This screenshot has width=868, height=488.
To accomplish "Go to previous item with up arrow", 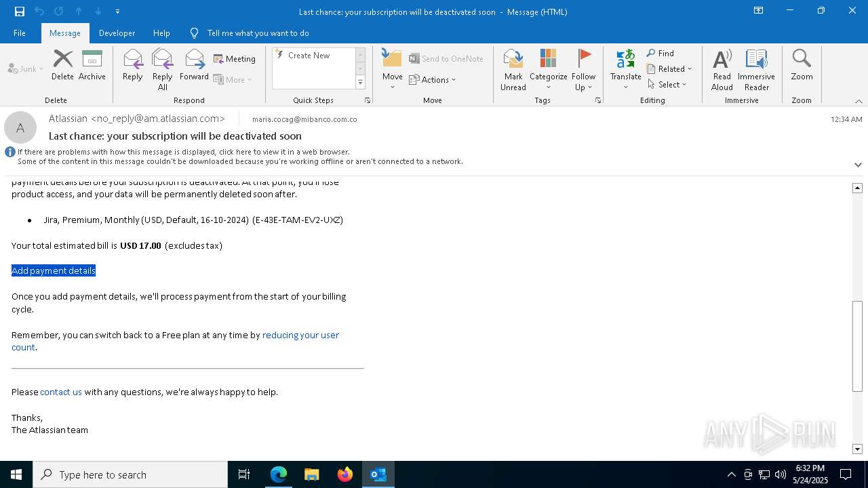I will click(x=79, y=12).
